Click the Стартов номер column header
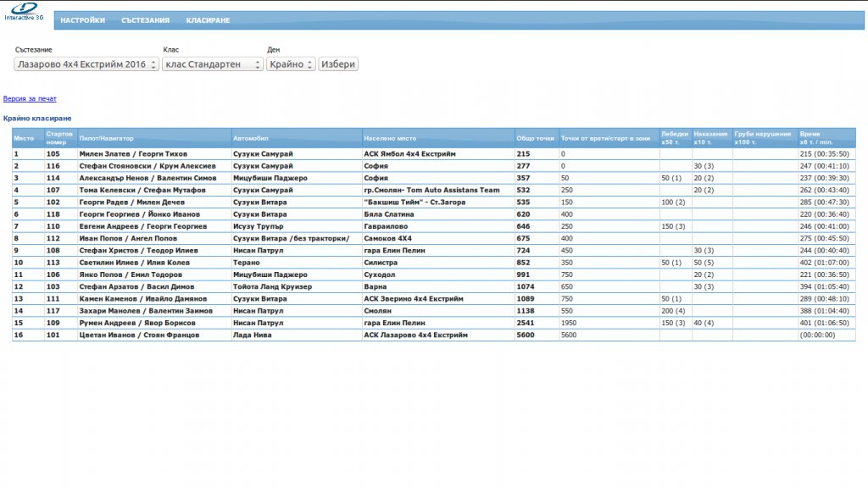This screenshot has width=868, height=488. click(60, 138)
